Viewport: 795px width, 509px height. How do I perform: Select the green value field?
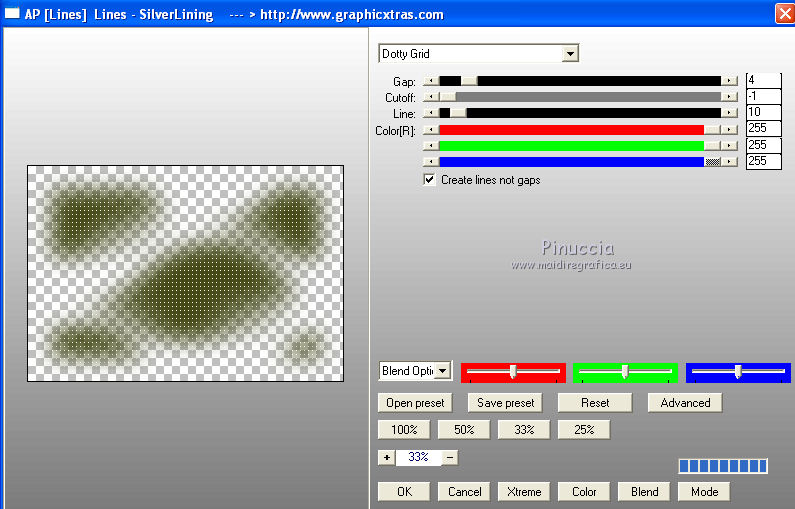[x=764, y=145]
